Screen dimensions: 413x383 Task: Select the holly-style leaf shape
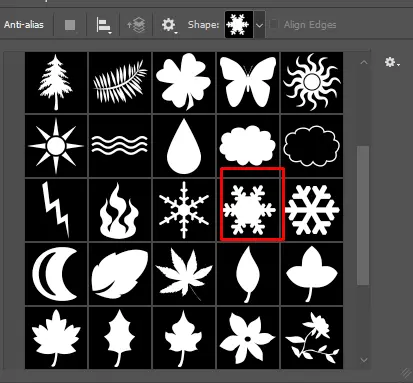pos(120,338)
